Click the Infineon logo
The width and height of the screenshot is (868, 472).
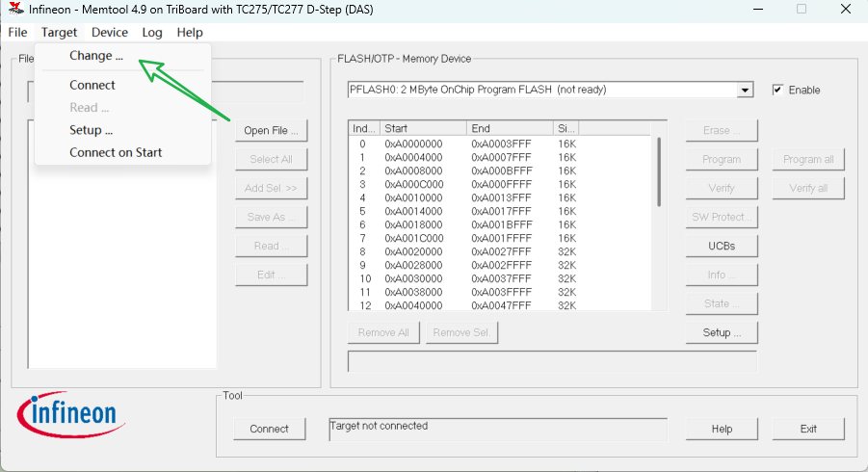click(x=71, y=414)
